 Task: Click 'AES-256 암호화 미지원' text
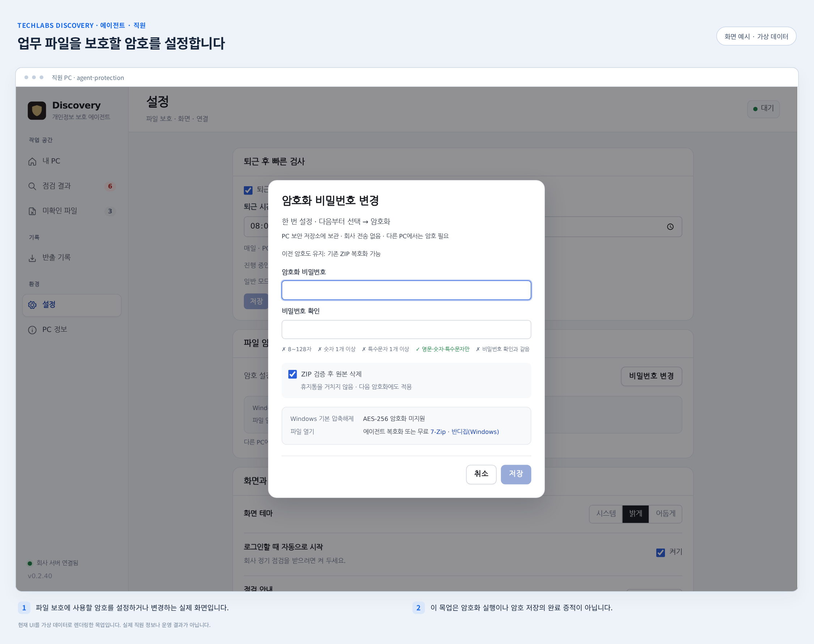[x=394, y=418]
